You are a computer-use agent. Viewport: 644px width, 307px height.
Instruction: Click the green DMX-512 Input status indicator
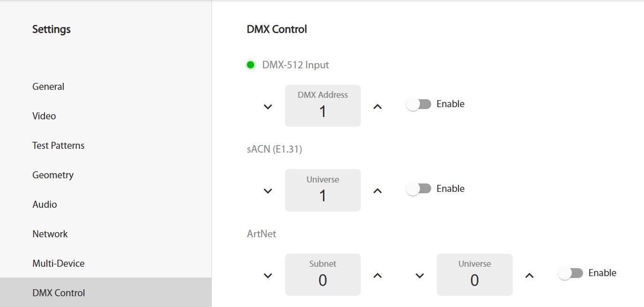tap(250, 65)
